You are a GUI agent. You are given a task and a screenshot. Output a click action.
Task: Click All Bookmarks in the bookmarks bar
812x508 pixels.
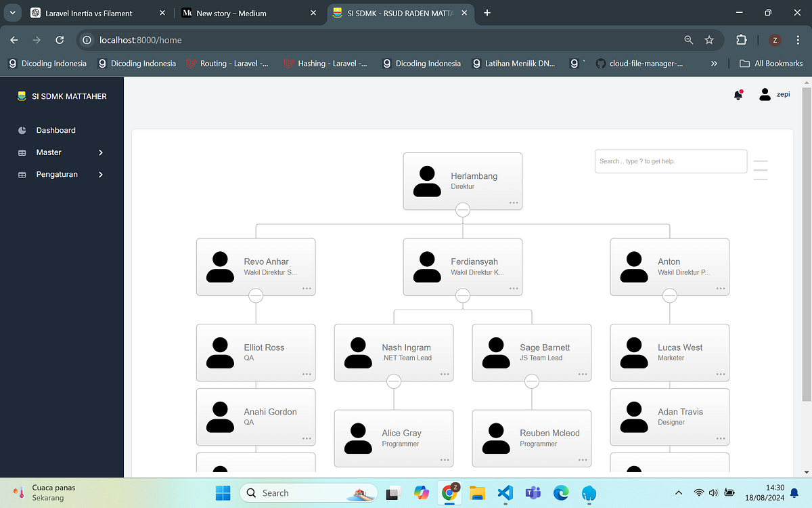click(771, 63)
